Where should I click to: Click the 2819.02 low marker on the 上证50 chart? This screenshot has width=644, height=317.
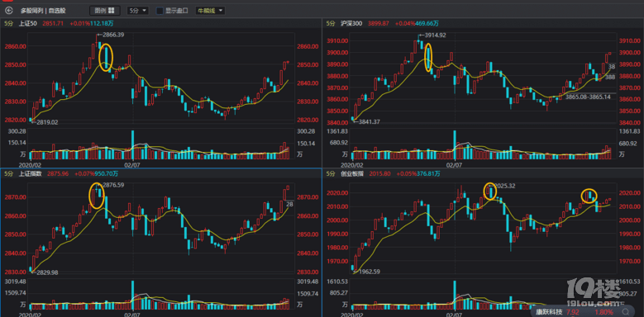(47, 122)
